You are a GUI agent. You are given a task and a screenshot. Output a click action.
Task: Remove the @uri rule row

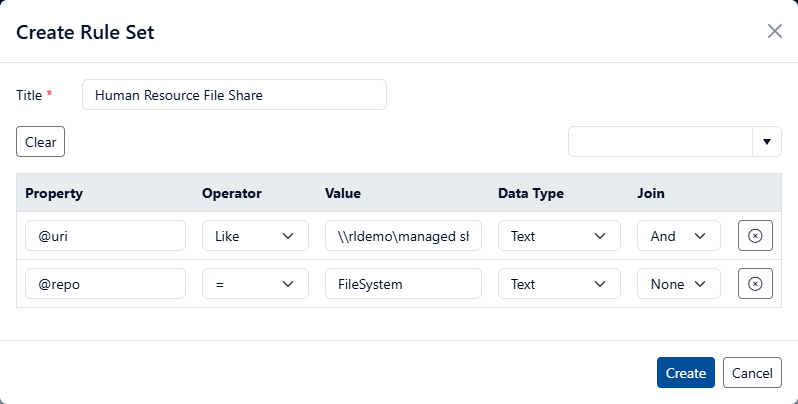755,236
